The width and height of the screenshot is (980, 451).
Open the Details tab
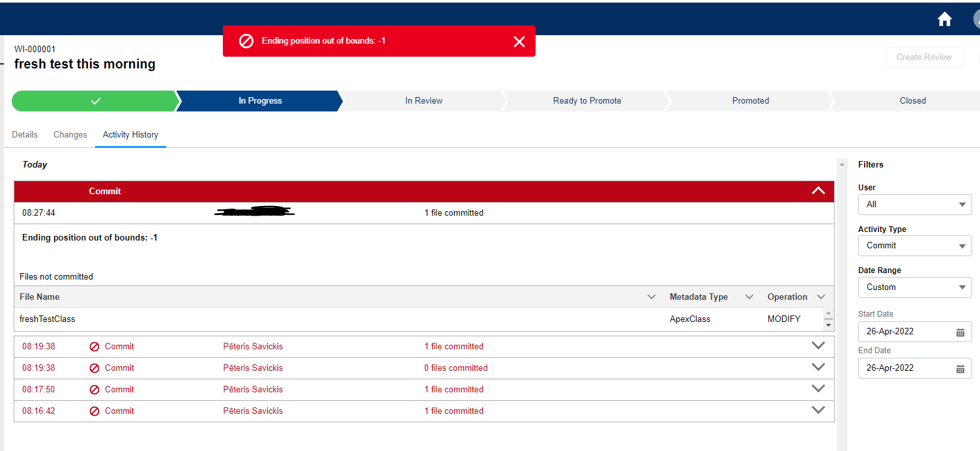point(25,134)
